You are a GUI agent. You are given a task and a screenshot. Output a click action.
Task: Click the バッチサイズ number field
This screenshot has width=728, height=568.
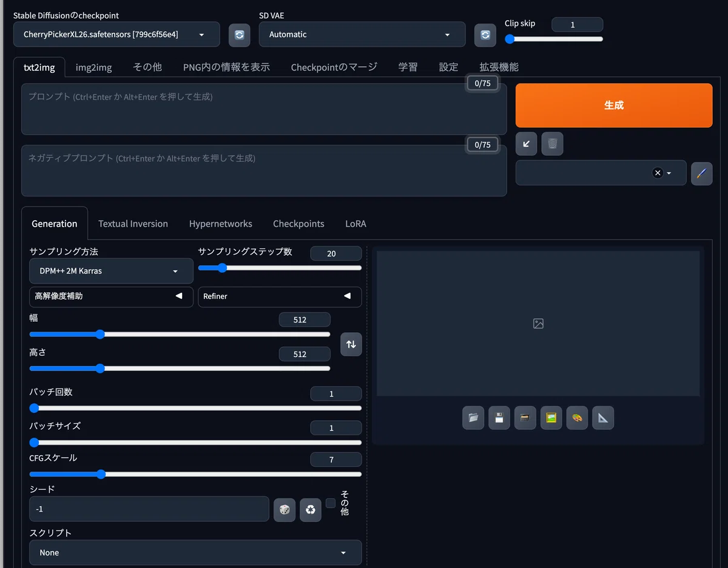pyautogui.click(x=336, y=428)
